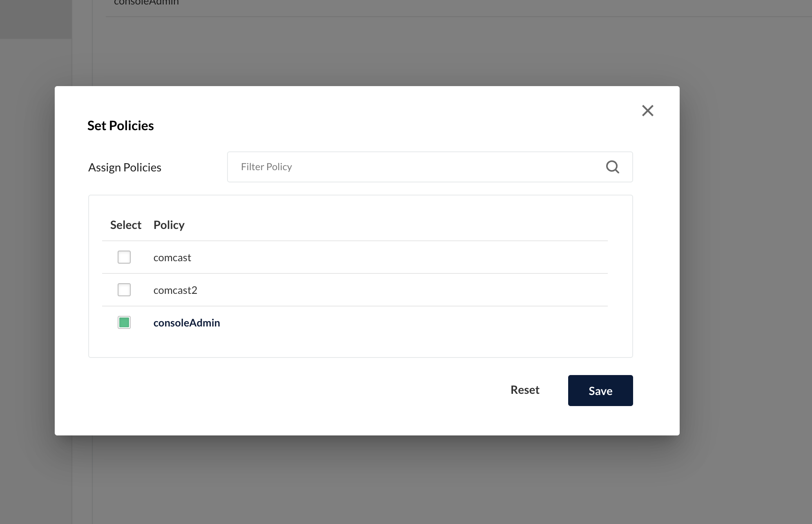Enable the comcast2 policy checkbox
This screenshot has width=812, height=524.
[124, 290]
